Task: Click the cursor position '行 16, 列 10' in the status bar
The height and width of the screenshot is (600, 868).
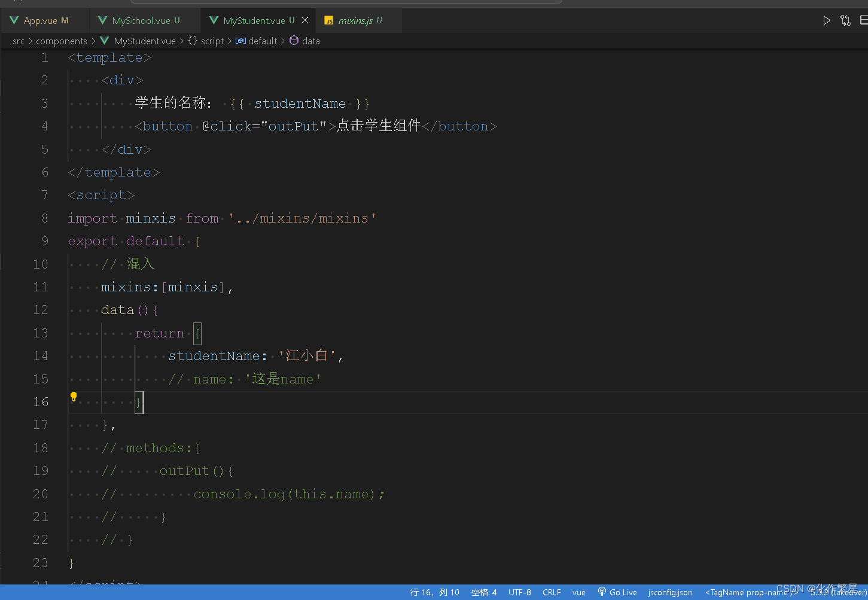Action: tap(434, 592)
